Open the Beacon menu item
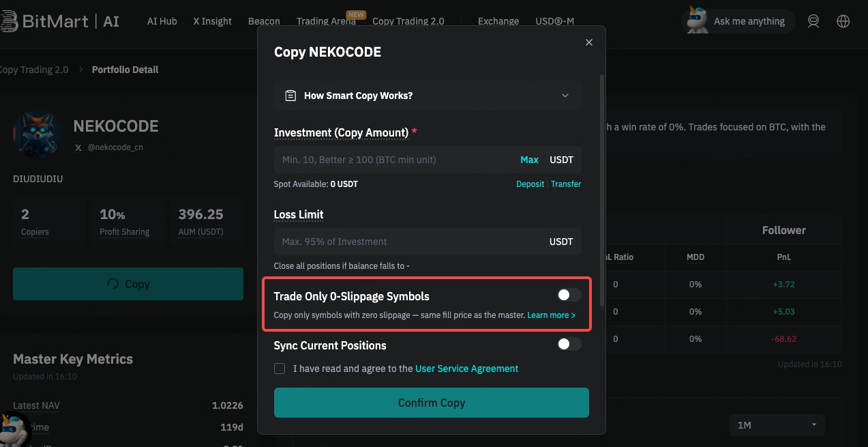This screenshot has width=868, height=447. click(x=264, y=21)
